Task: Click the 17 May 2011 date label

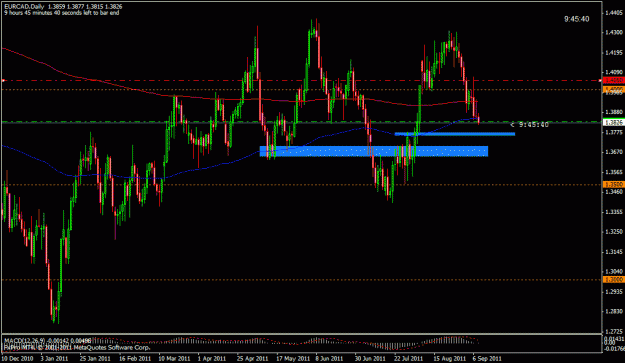Action: point(293,359)
